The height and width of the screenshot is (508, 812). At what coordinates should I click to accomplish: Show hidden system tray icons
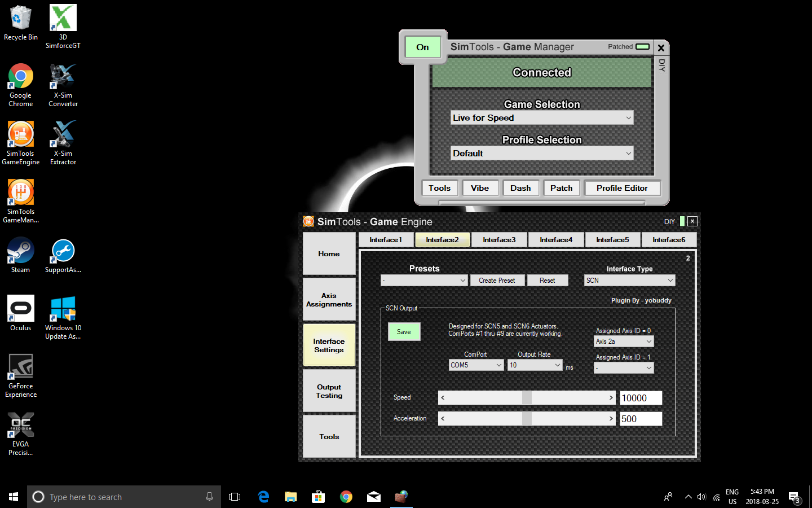click(x=688, y=497)
